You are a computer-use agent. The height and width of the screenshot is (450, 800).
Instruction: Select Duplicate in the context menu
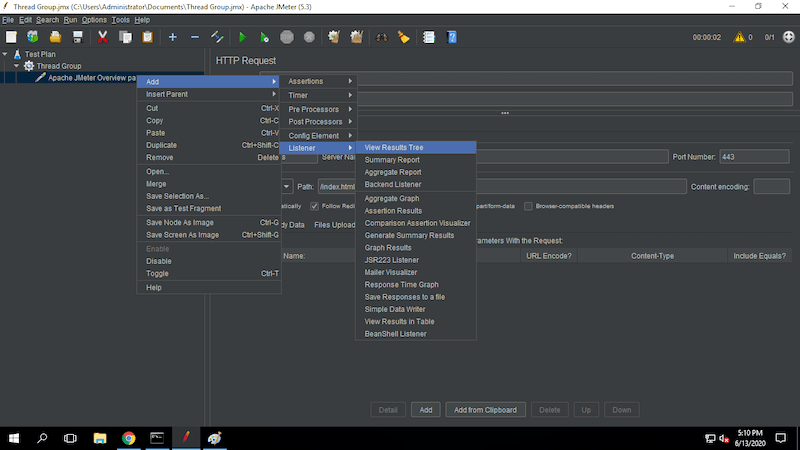[209, 145]
